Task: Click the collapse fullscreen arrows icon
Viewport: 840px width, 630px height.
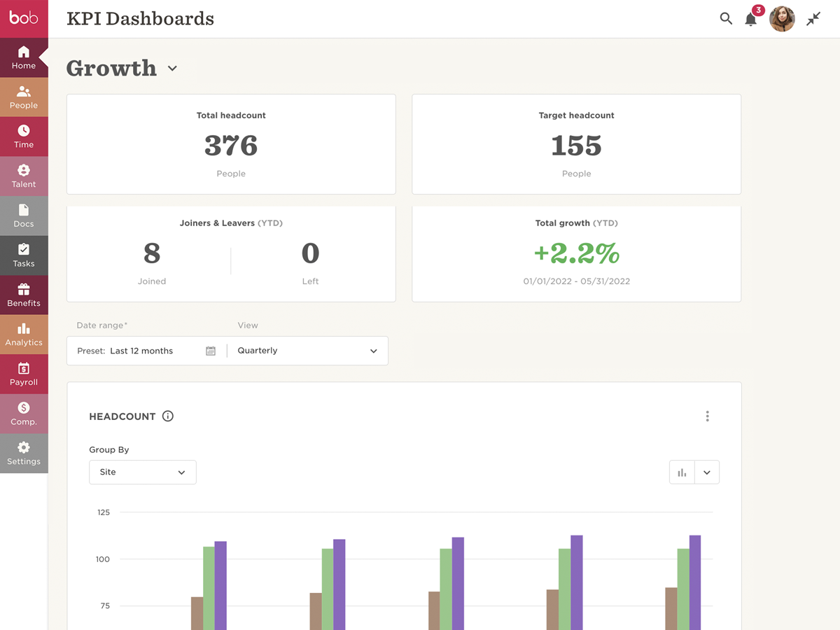Action: click(813, 19)
